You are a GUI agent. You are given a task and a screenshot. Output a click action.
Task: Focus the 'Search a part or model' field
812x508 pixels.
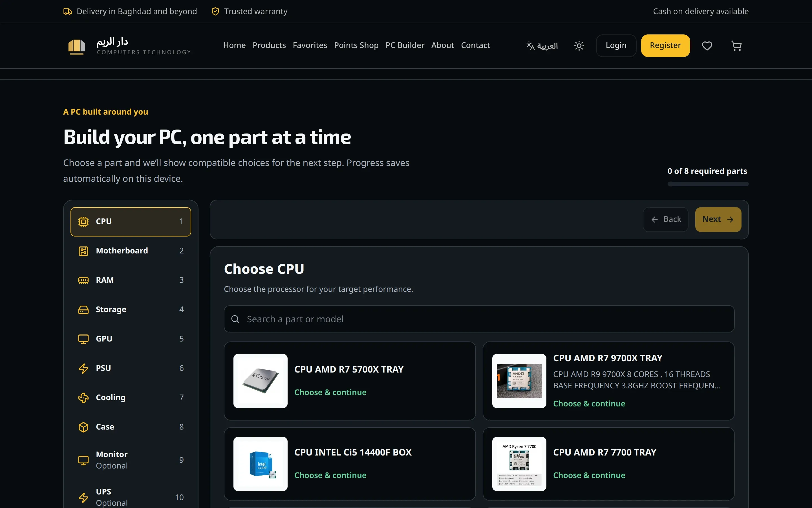(x=479, y=319)
